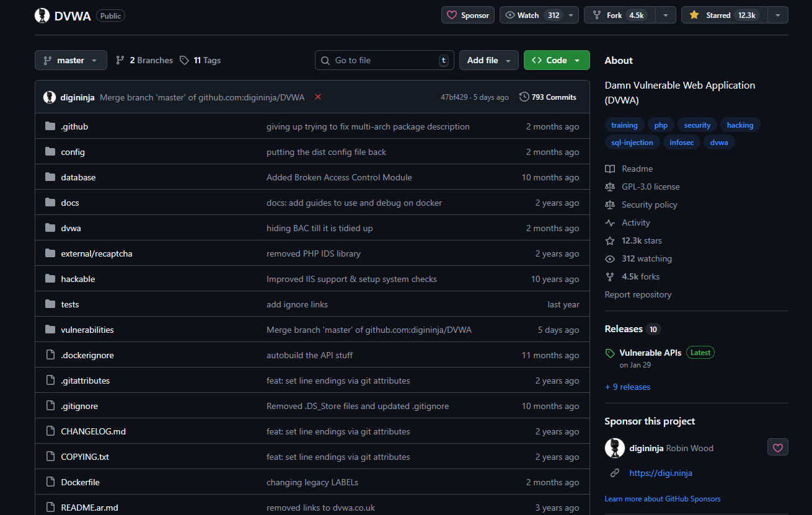This screenshot has height=515, width=812.
Task: Click the training topic tag
Action: coord(624,125)
